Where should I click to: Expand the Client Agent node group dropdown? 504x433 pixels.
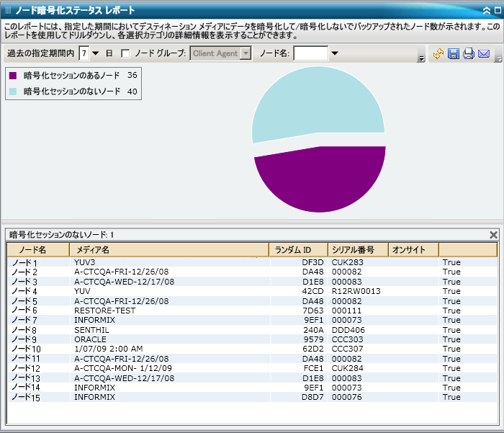coord(246,53)
